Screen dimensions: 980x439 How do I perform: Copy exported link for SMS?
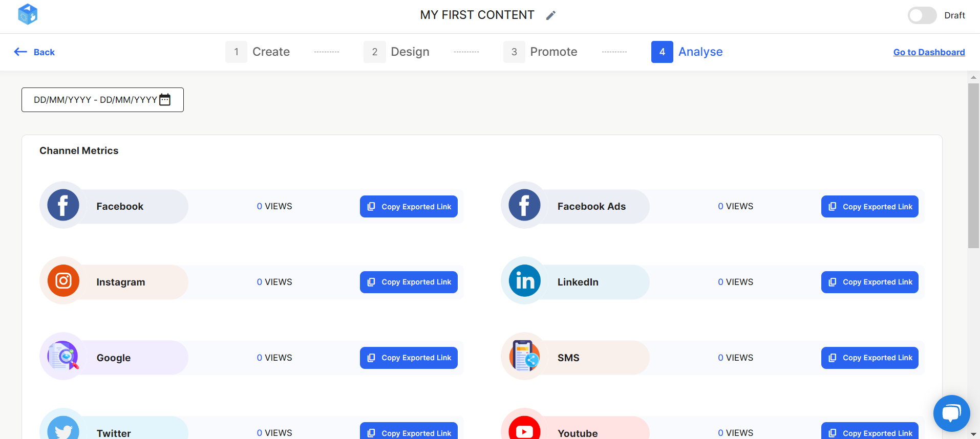(870, 358)
